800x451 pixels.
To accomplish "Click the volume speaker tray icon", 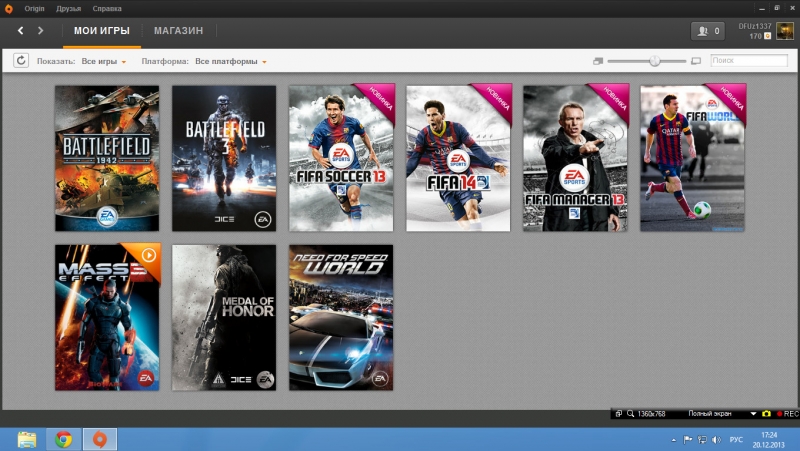I will coord(717,440).
